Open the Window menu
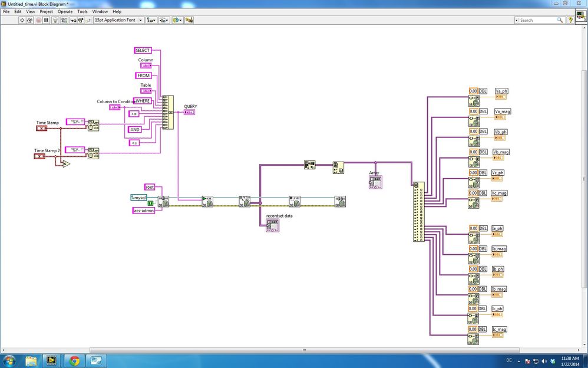 100,12
